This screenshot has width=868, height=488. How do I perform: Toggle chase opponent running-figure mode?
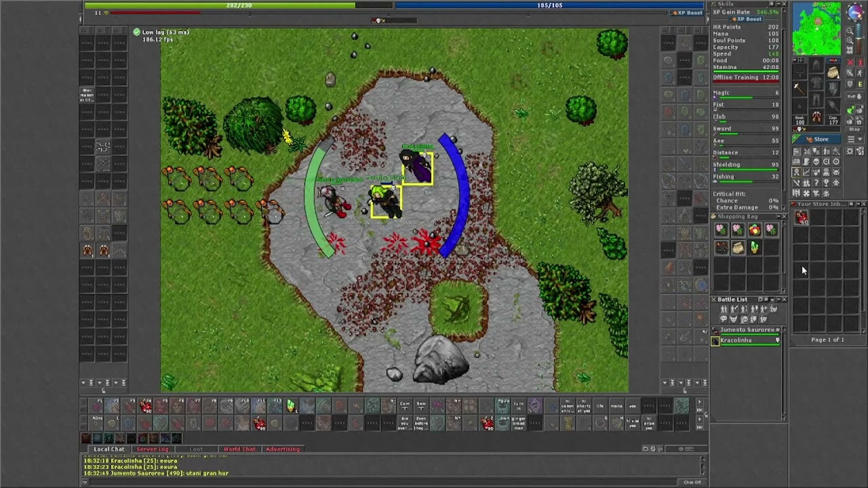(x=860, y=73)
